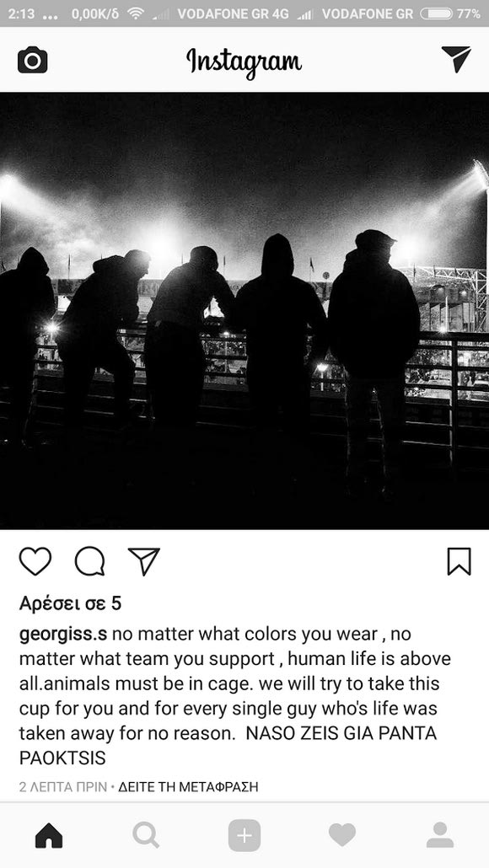Share post via paper plane below photo
Viewport: 489px width, 868px height.
coord(144,561)
